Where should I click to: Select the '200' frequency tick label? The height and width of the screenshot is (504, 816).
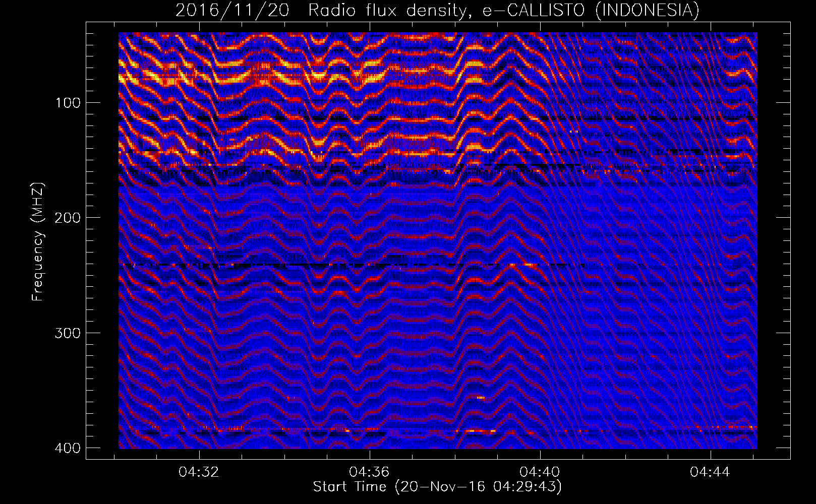click(x=68, y=218)
